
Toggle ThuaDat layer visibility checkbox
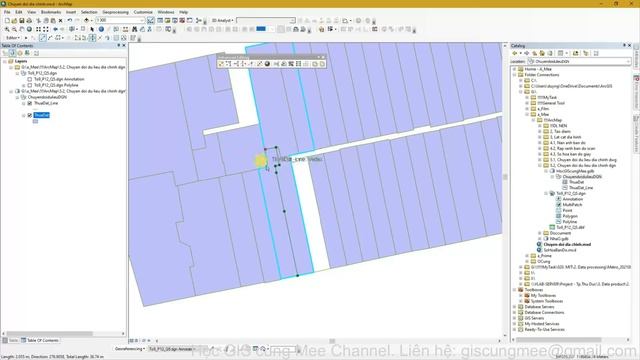(30, 116)
